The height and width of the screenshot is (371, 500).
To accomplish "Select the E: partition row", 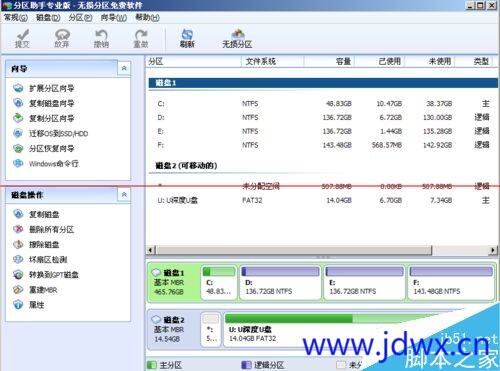I will [x=323, y=131].
